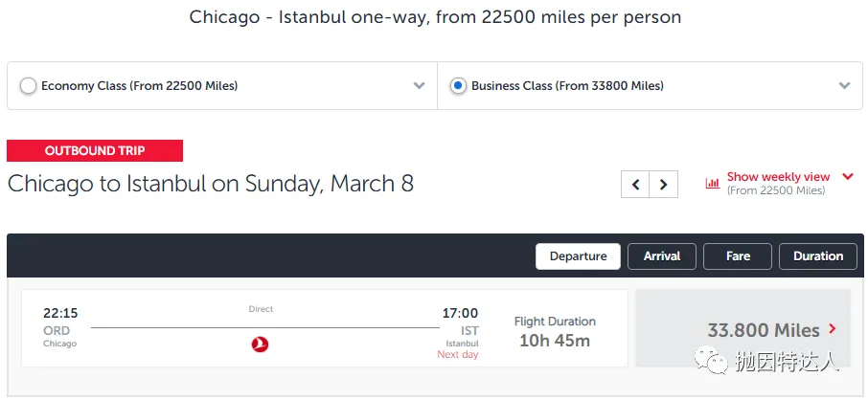Click the red arrow beside 33.800 Miles
Viewport: 868px width, 400px height.
pos(832,329)
